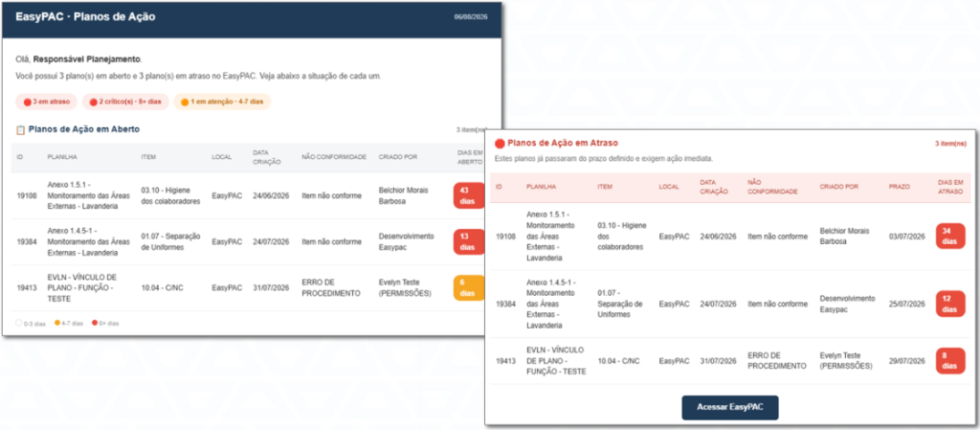The image size is (980, 430).
Task: Click the '3 item(ns)' count in Em Atraso panel
Action: [950, 144]
